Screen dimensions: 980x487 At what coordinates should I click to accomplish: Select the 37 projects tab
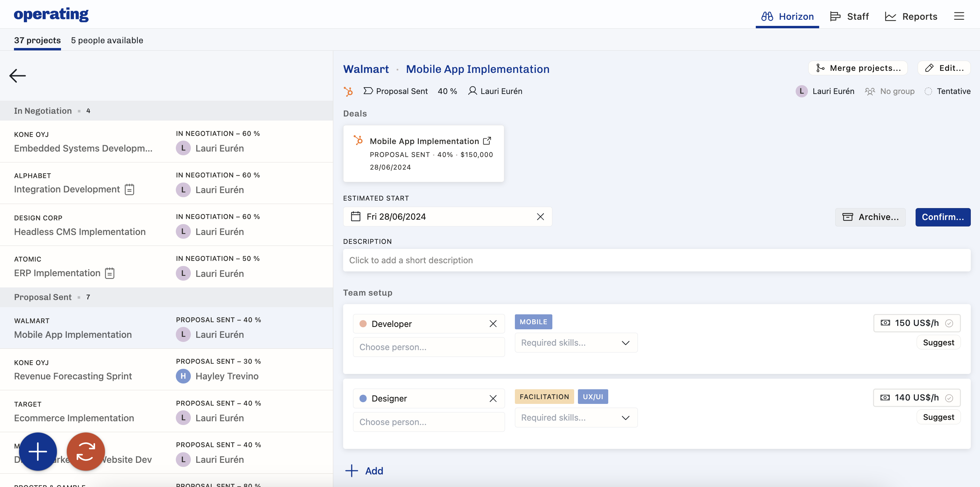tap(37, 40)
